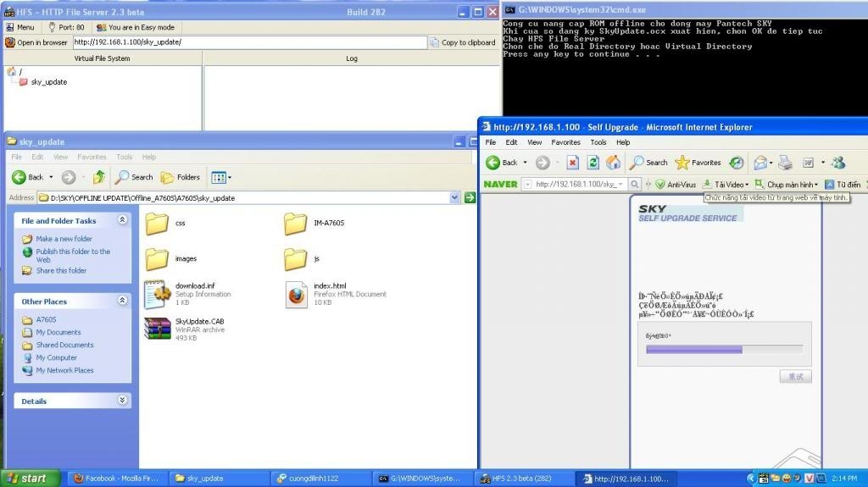Click the HFS URL address field

[x=250, y=42]
